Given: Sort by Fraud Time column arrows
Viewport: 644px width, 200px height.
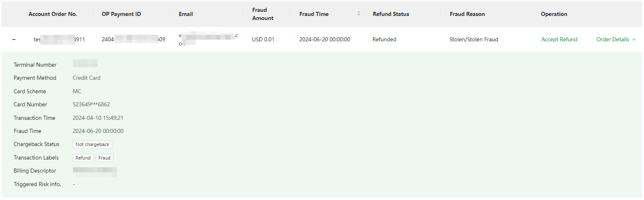Looking at the screenshot, I should pyautogui.click(x=359, y=13).
